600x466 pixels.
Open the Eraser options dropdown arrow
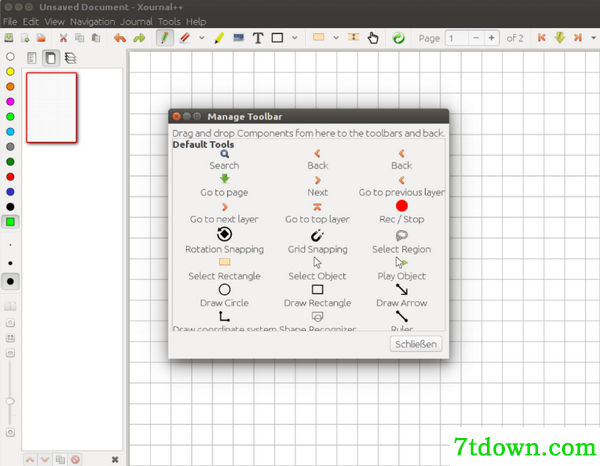point(202,38)
